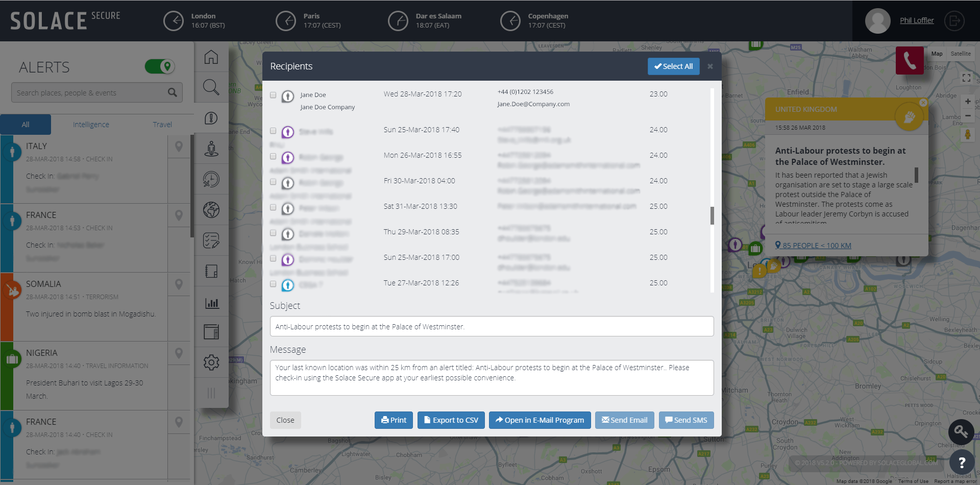Image resolution: width=980 pixels, height=485 pixels.
Task: Check the recipient dated Sun 25-Mar-2018 17:40
Action: (273, 131)
